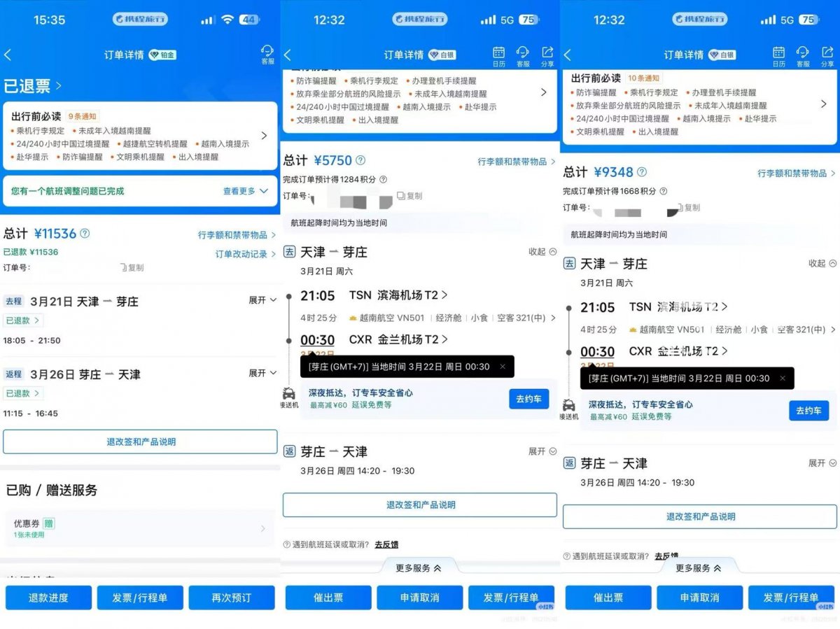Tap info icon next to 1284积分 text

(x=383, y=180)
